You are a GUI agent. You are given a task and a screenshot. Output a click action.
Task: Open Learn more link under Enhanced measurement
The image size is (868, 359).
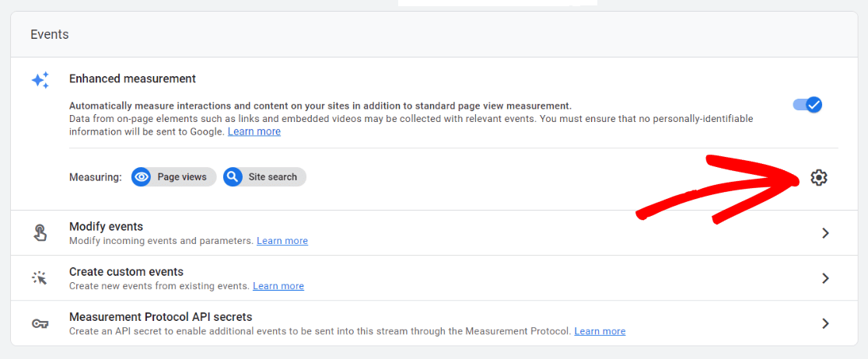[254, 132]
